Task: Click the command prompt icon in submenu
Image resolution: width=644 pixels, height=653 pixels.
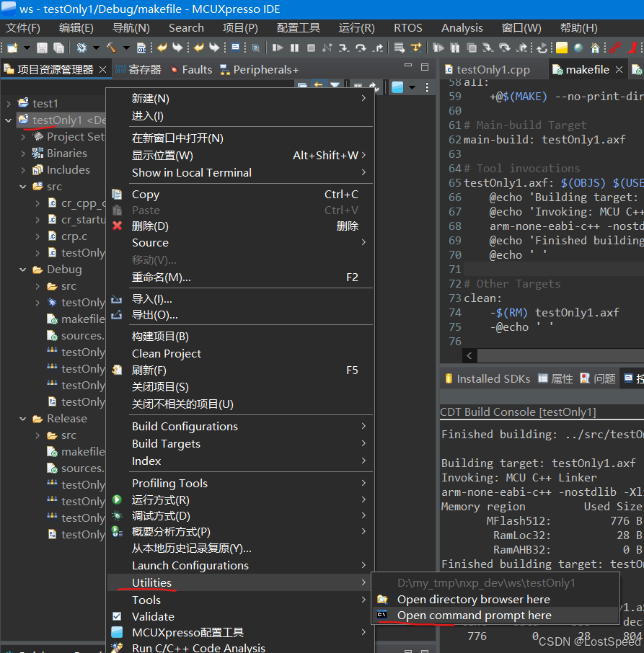Action: (x=382, y=615)
